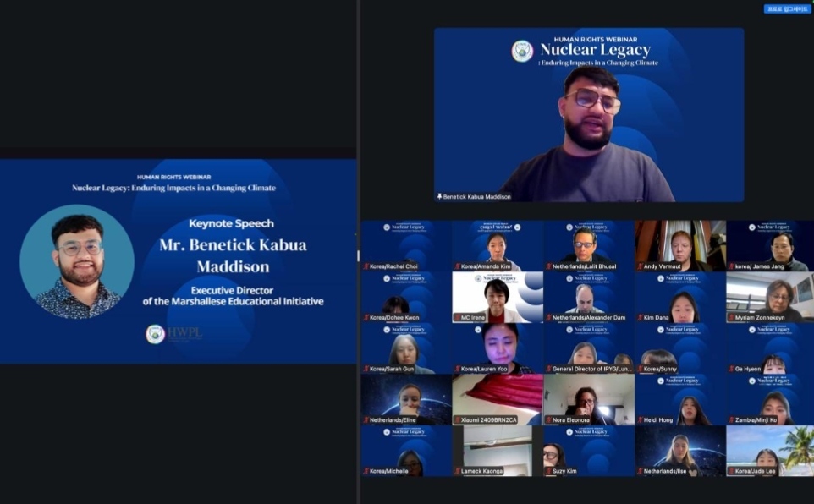This screenshot has width=814, height=504.
Task: Click muted mic icon beside Korea/Jade Lee
Action: 732,471
